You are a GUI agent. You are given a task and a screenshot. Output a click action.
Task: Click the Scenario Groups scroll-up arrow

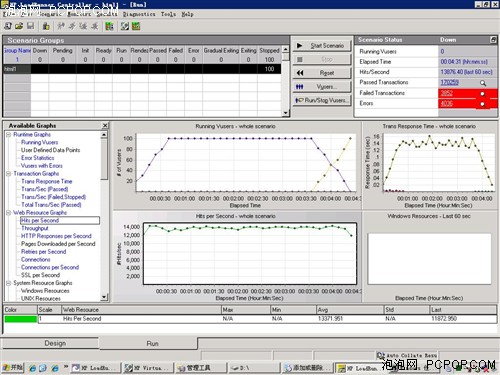tap(286, 49)
